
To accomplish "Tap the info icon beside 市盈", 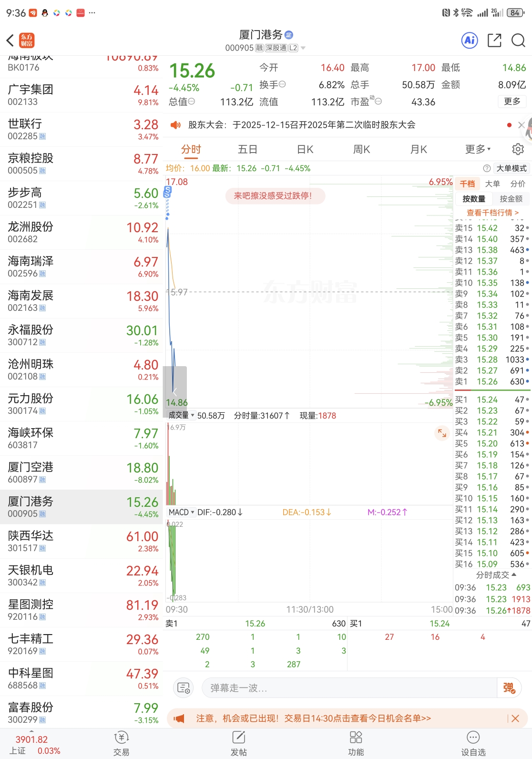I will (x=379, y=102).
